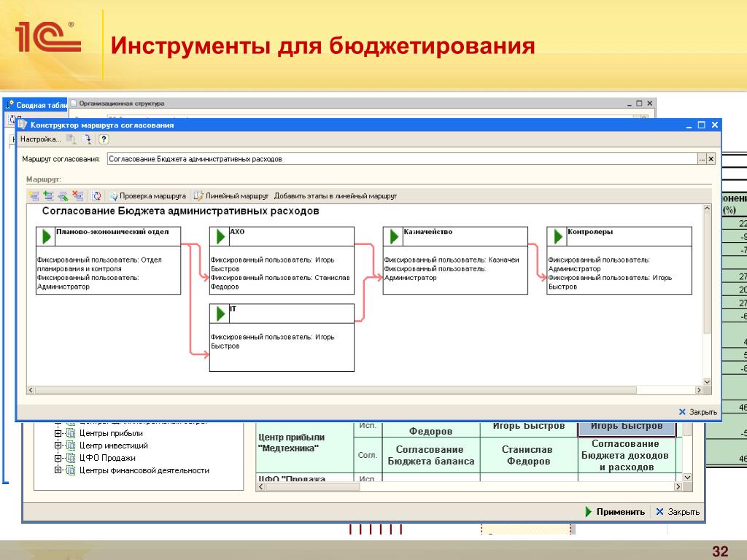Click the table's horizontal scroll right arrow

point(678,486)
